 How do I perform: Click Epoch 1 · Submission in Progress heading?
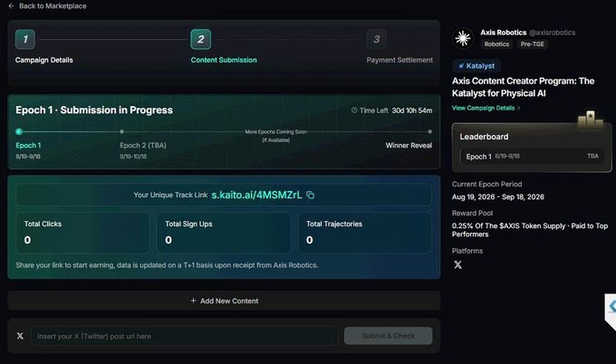(94, 110)
